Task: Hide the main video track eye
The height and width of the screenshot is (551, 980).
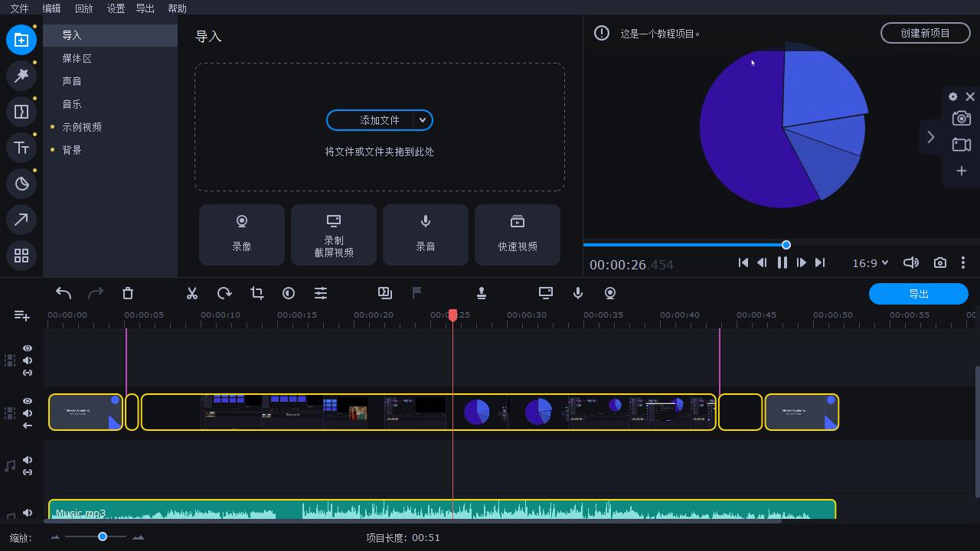Action: 28,401
